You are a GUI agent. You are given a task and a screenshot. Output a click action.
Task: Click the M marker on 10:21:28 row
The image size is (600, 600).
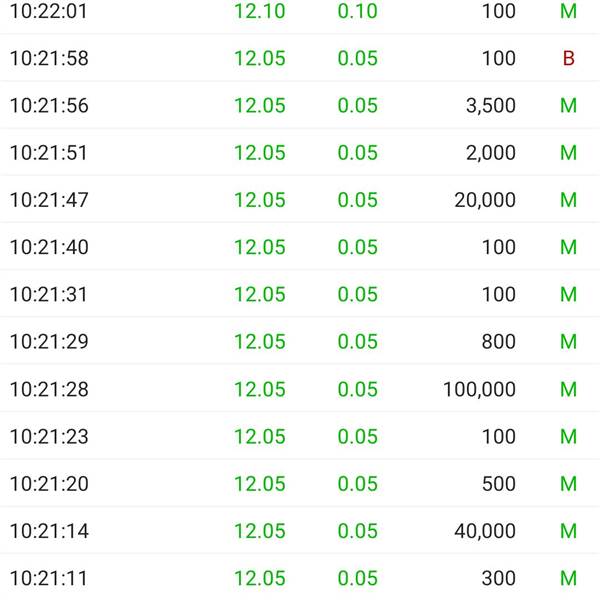tap(569, 389)
